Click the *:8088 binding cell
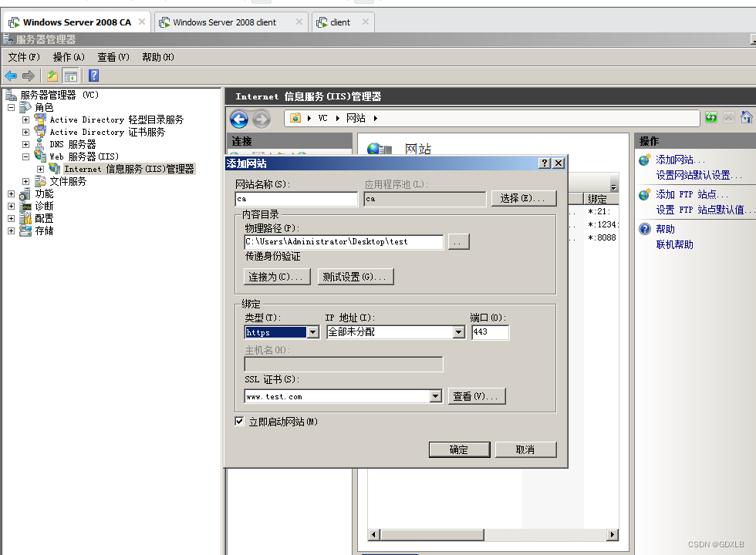Screen dimensions: 756x555 tap(602, 237)
